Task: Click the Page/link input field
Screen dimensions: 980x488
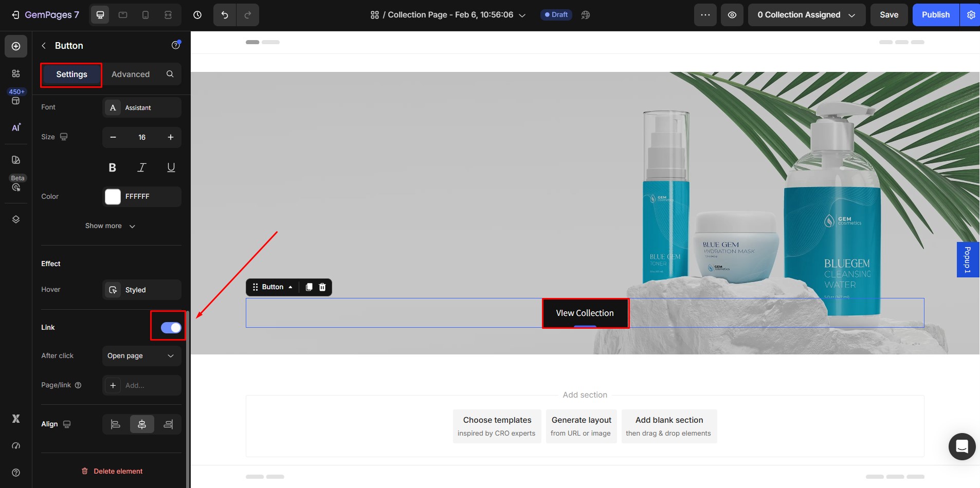Action: pos(149,385)
